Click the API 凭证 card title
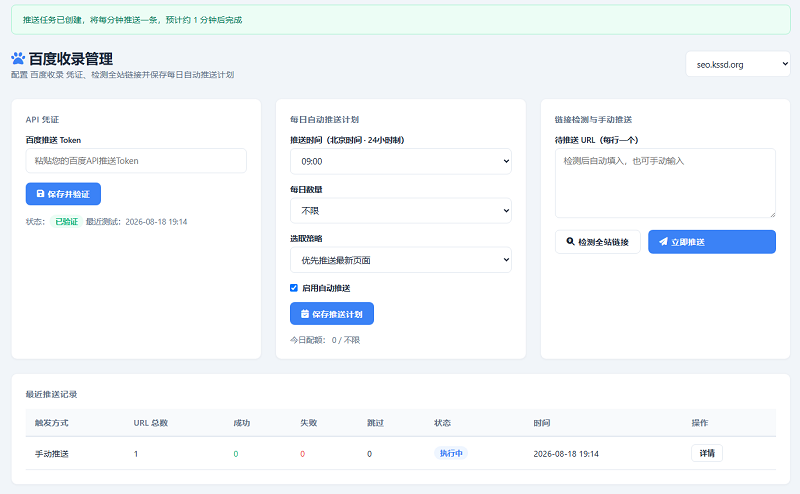The image size is (800, 494). 42,119
